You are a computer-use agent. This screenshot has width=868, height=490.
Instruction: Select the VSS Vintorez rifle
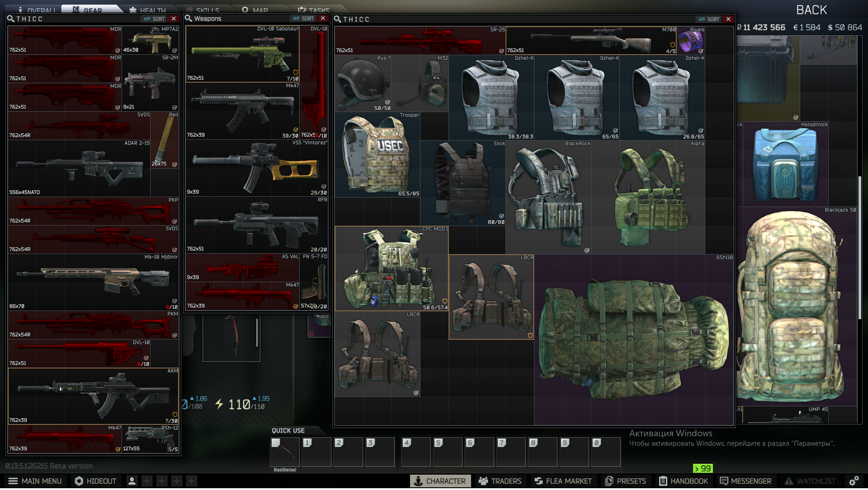pyautogui.click(x=257, y=168)
